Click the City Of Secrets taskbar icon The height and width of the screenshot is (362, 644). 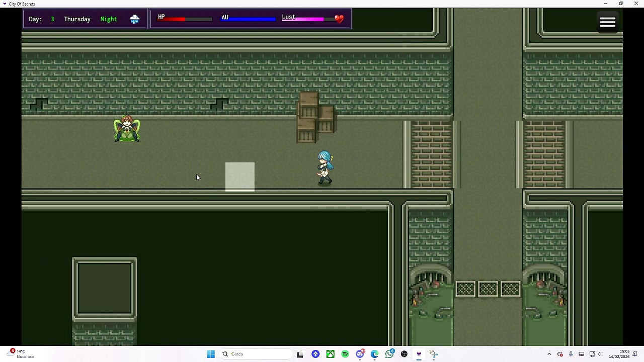click(x=419, y=354)
